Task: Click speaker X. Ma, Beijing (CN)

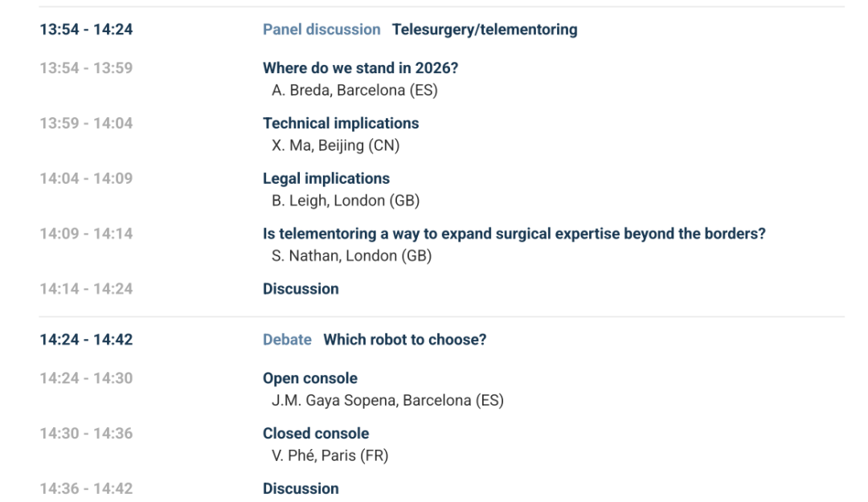Action: coord(335,145)
